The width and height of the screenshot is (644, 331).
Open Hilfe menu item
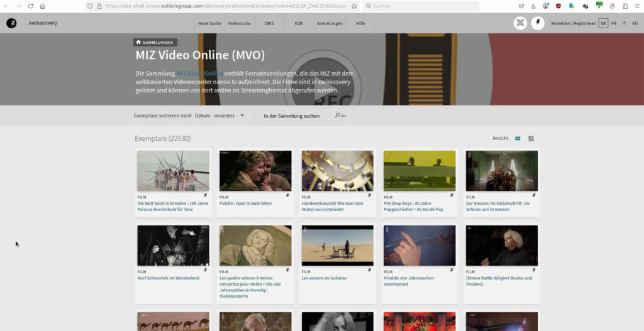[x=360, y=23]
